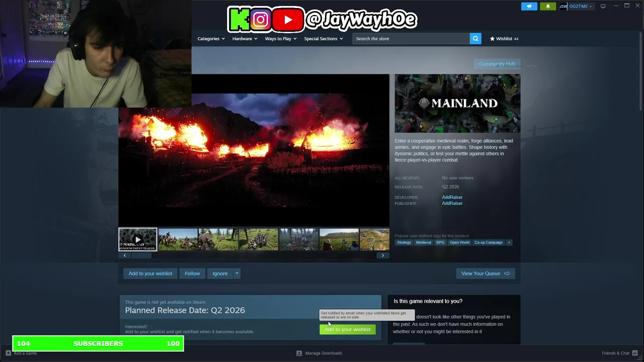
Task: Select the fifth screenshot with forest battle
Action: 298,239
